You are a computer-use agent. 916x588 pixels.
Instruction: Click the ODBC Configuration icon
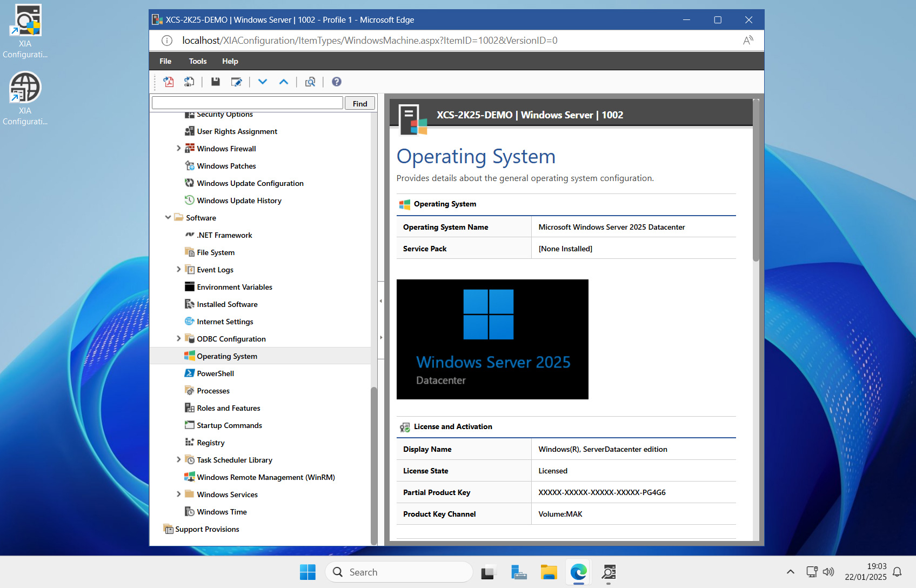tap(190, 338)
